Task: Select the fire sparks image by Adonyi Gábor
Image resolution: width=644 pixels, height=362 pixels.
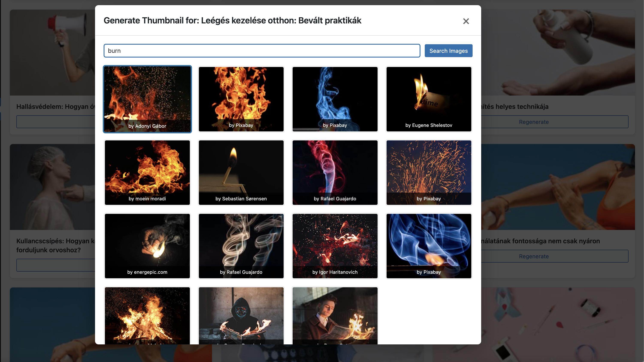Action: (x=147, y=99)
